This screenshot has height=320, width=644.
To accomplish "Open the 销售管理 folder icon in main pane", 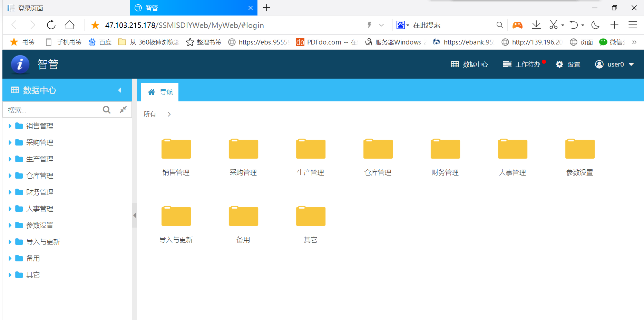I will tap(176, 149).
